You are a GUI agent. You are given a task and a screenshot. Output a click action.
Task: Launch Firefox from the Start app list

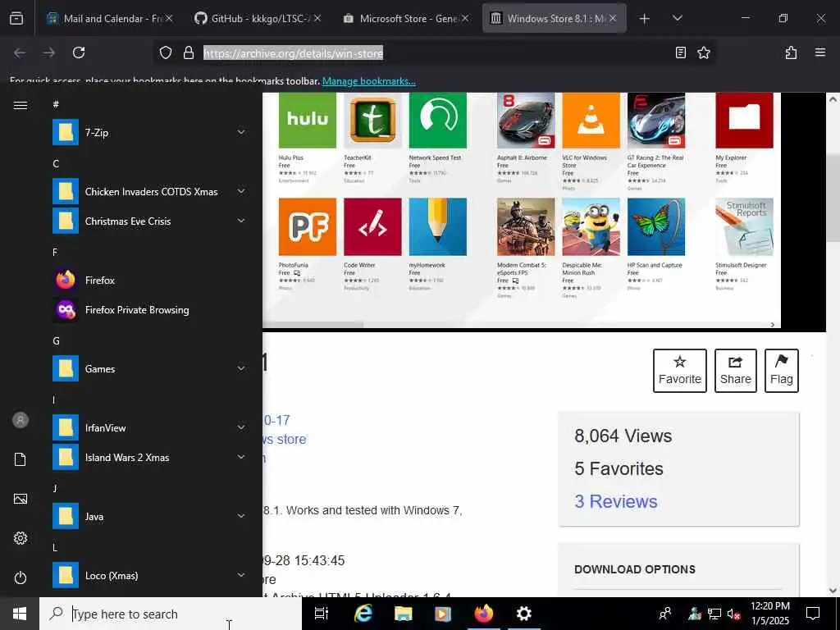coord(150,281)
